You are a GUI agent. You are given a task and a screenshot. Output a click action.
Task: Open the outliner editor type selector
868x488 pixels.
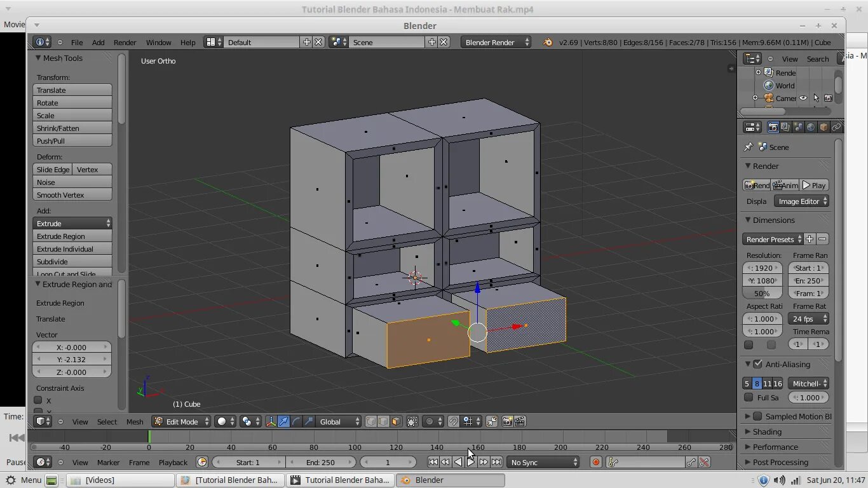coord(752,58)
